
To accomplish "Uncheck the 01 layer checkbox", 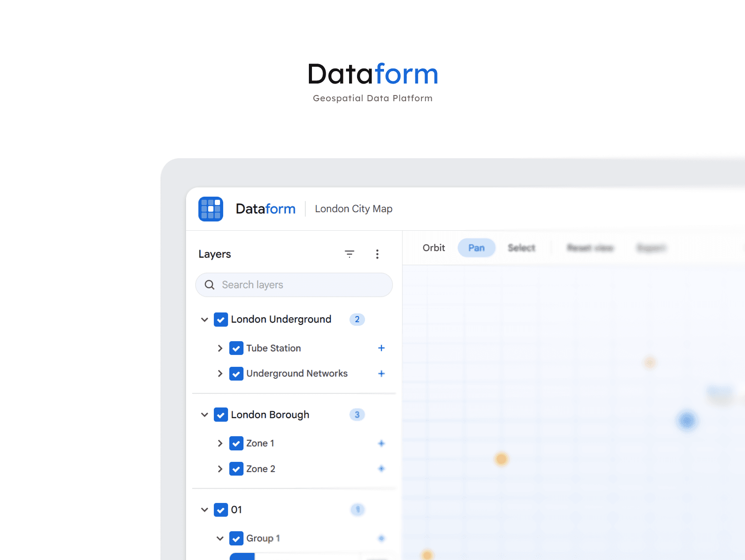I will (221, 510).
